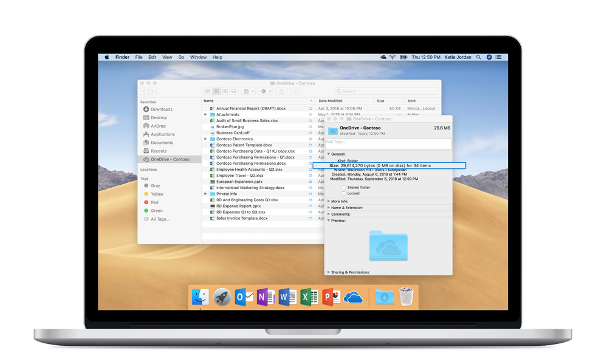Expand the Contoso Electronics folder triangle
Image resolution: width=607 pixels, height=364 pixels.
[x=205, y=139]
